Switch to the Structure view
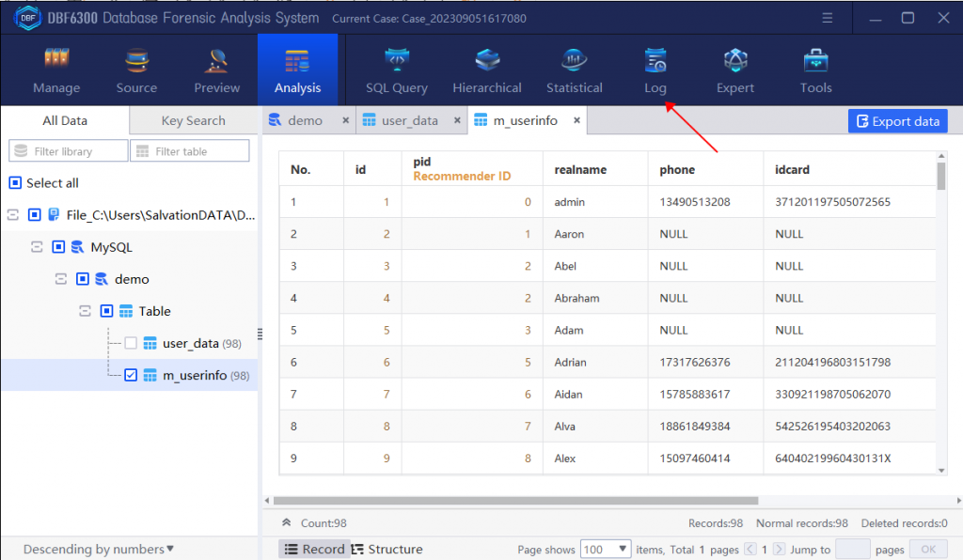 [x=387, y=549]
